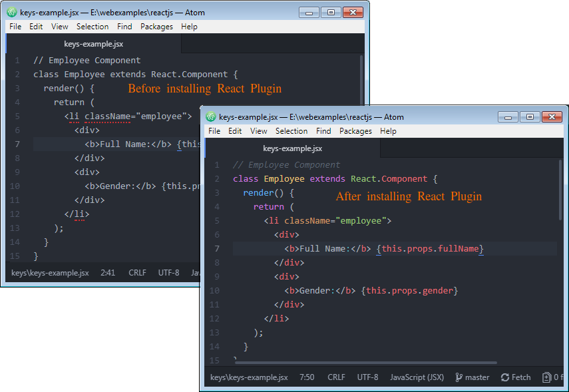Viewport: 569px width, 392px height.
Task: Open Packages menu in back Atom window
Action: (157, 27)
